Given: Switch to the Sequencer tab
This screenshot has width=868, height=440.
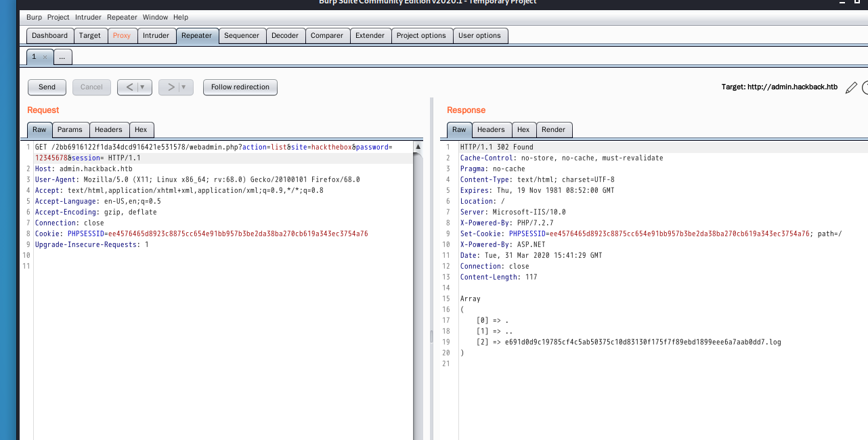Looking at the screenshot, I should 242,36.
